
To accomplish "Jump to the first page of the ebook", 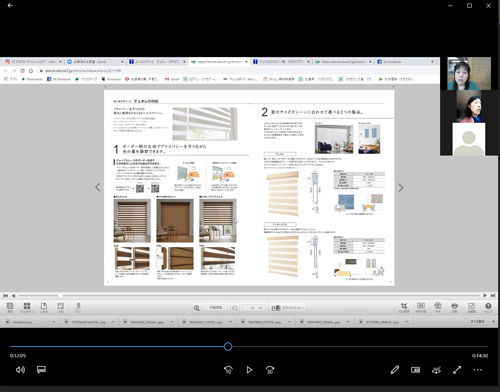I will click(5, 296).
